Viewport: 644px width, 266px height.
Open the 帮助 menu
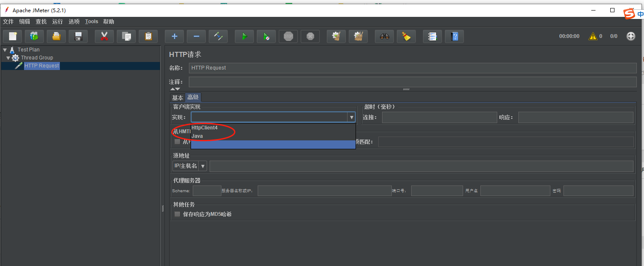click(x=108, y=21)
